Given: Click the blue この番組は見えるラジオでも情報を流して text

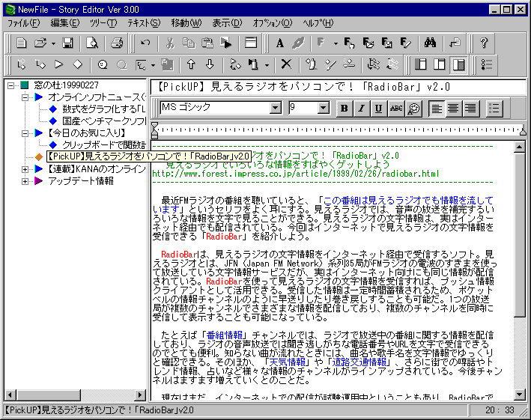Looking at the screenshot, I should (408, 201).
